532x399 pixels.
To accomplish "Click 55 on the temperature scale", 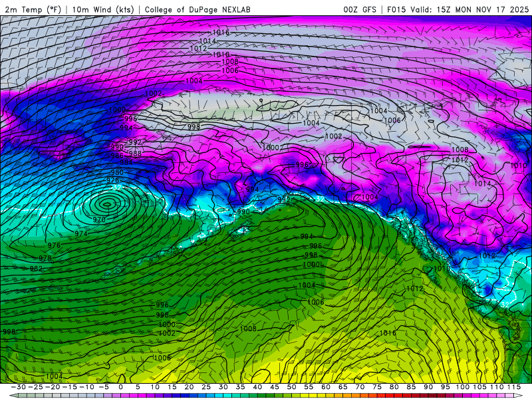I will (309, 387).
